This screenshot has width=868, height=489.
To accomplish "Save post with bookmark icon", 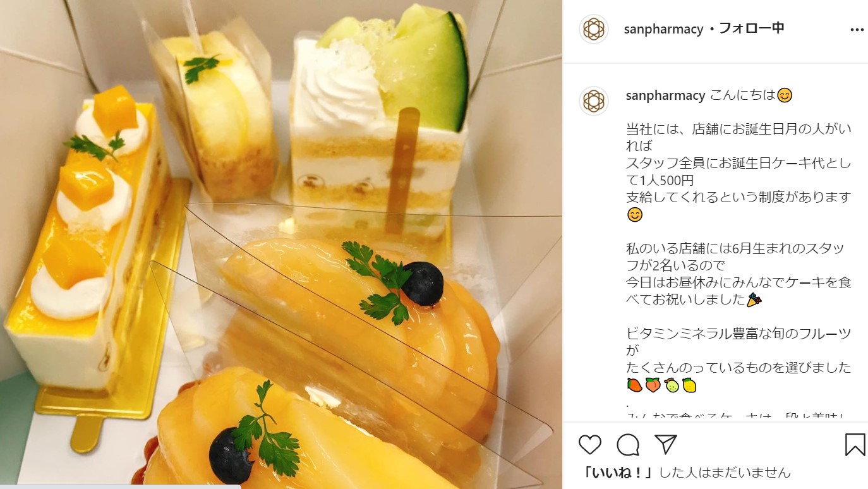I will pyautogui.click(x=855, y=444).
